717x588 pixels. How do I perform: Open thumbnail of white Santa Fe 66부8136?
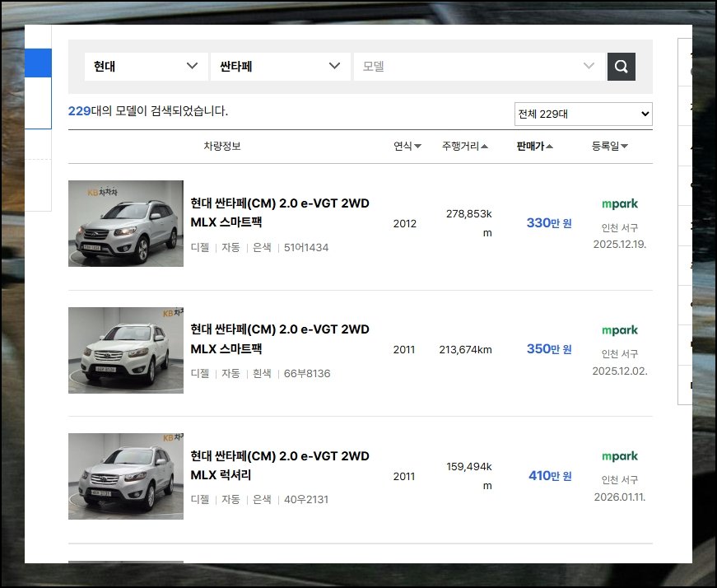coord(126,350)
